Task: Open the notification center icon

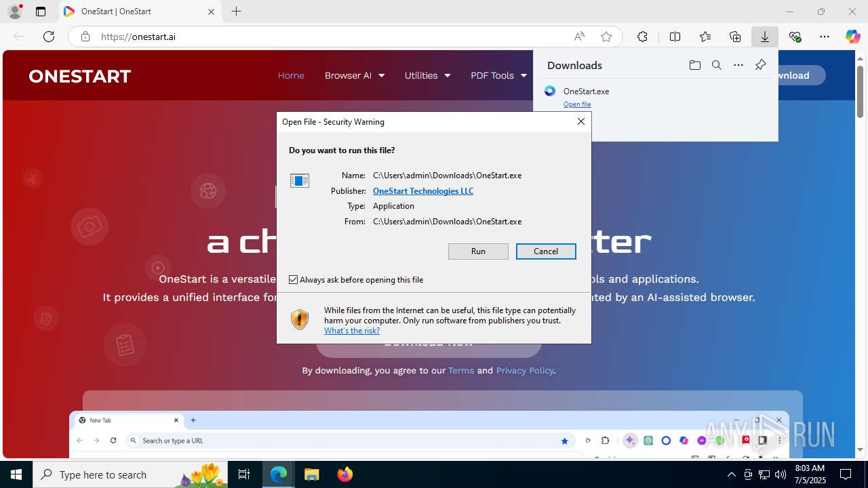Action: [846, 474]
